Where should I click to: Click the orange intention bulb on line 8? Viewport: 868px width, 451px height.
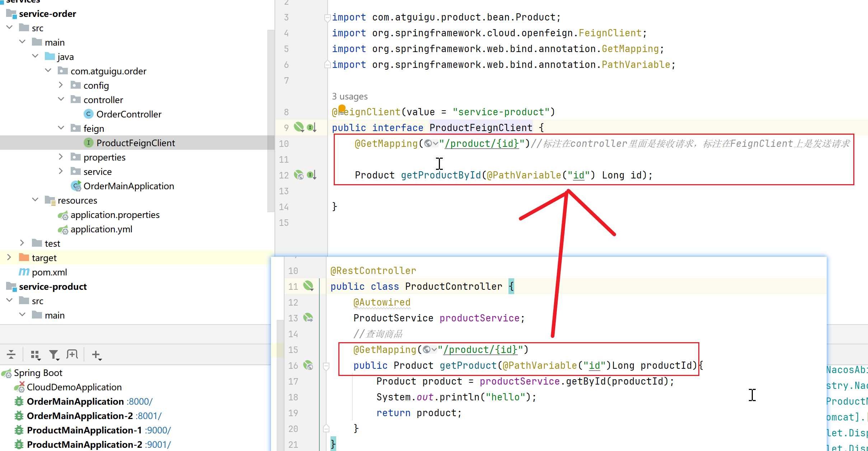[342, 108]
